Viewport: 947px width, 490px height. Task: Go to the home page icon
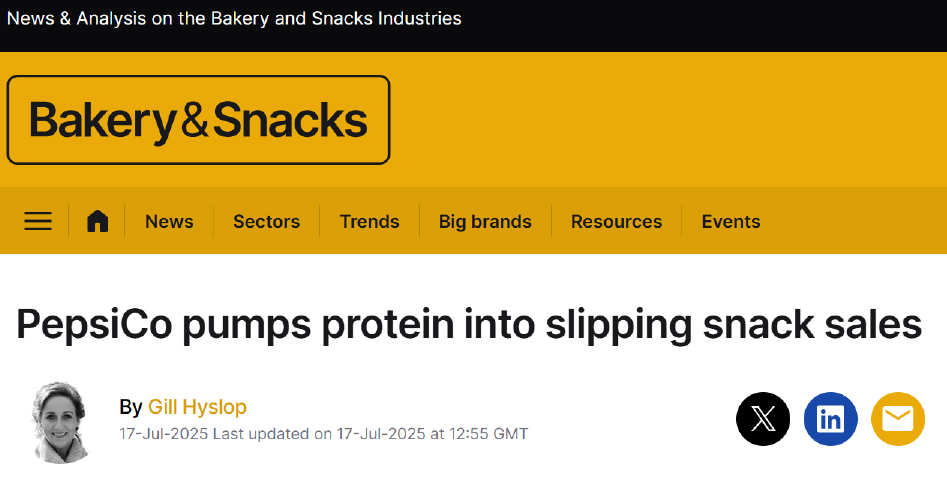(x=97, y=221)
